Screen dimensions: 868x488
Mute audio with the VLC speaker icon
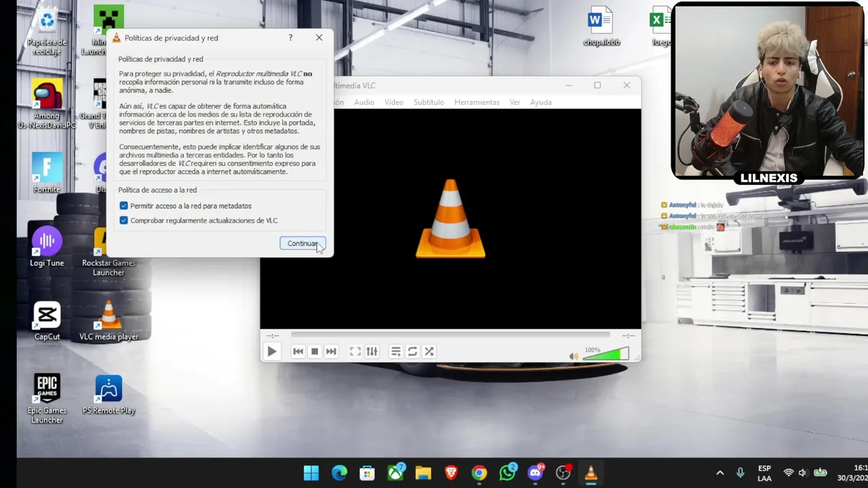pos(574,356)
